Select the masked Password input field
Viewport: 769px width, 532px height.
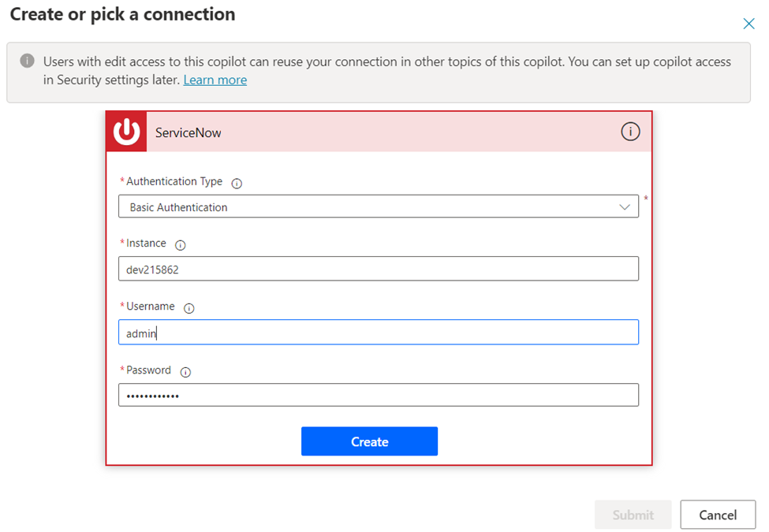378,395
